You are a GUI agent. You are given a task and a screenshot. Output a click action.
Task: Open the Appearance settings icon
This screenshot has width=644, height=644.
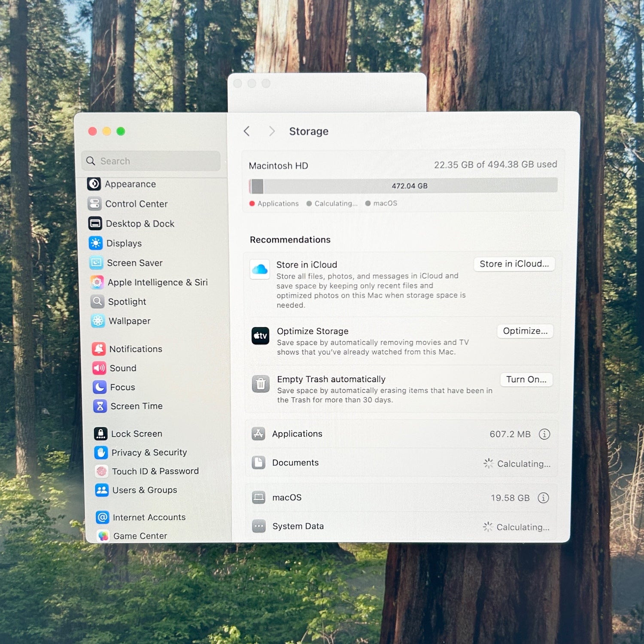coord(94,184)
